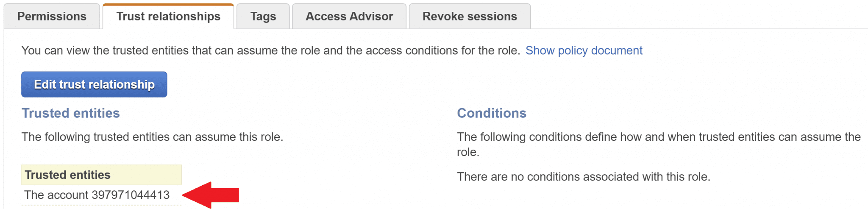Screen dimensions: 868x209
Task: Click the yellow Trusted entities table header
Action: [x=101, y=175]
